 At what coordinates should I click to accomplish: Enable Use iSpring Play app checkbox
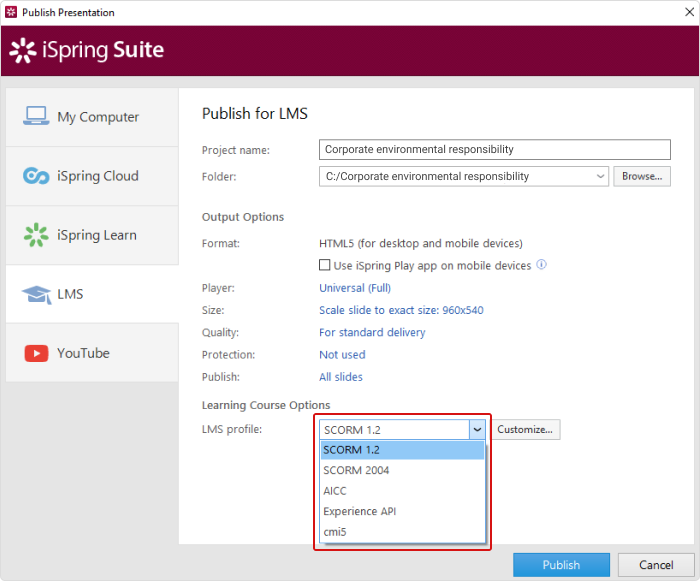pyautogui.click(x=325, y=265)
